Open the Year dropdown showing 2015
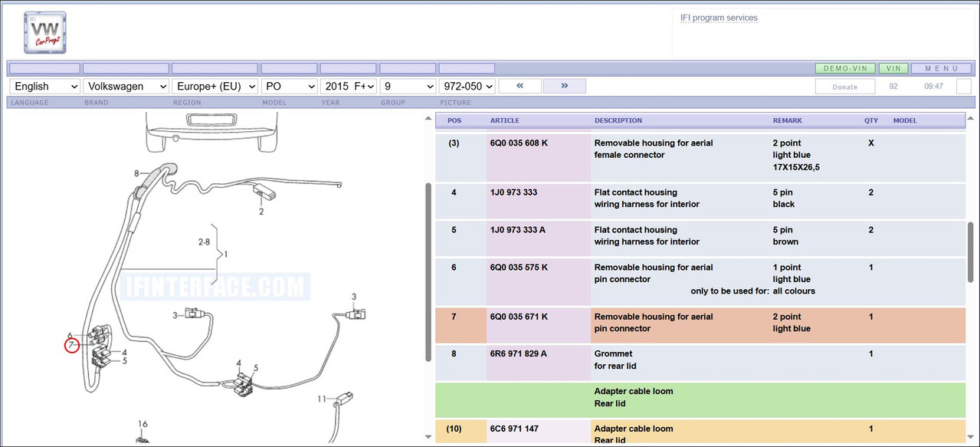The image size is (980, 447). [348, 87]
